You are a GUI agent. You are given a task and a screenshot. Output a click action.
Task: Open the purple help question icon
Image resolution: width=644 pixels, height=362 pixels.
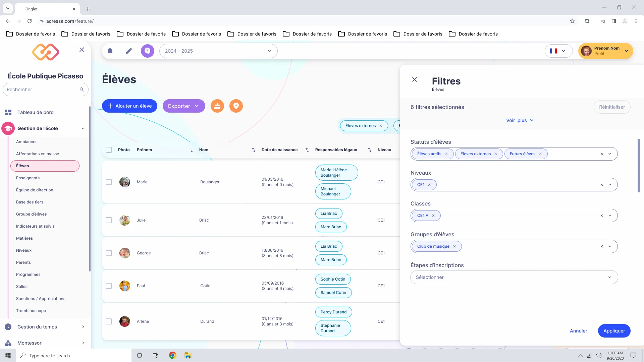[x=147, y=51]
